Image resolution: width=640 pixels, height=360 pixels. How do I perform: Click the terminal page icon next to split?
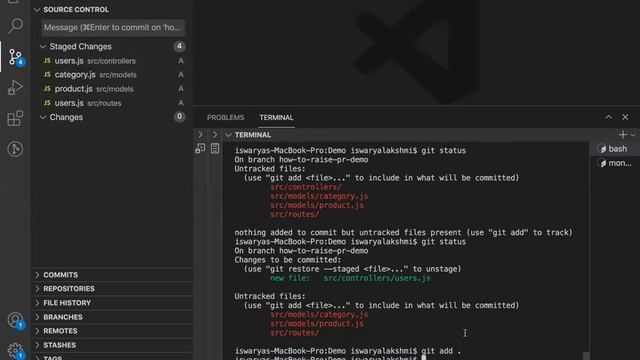pyautogui.click(x=215, y=149)
